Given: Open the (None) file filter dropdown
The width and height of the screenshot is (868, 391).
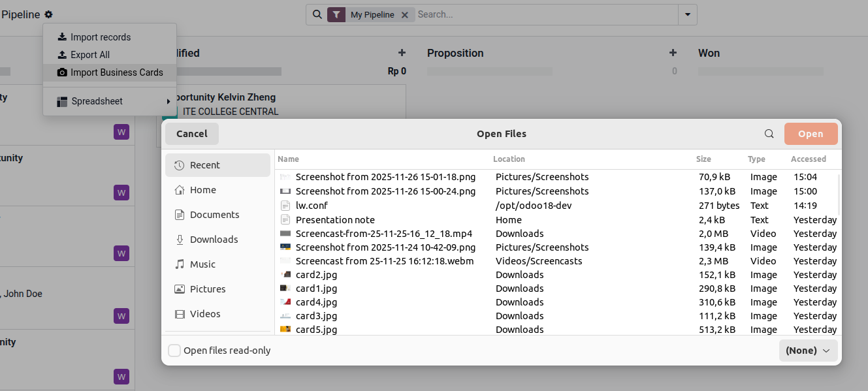Looking at the screenshot, I should [808, 351].
